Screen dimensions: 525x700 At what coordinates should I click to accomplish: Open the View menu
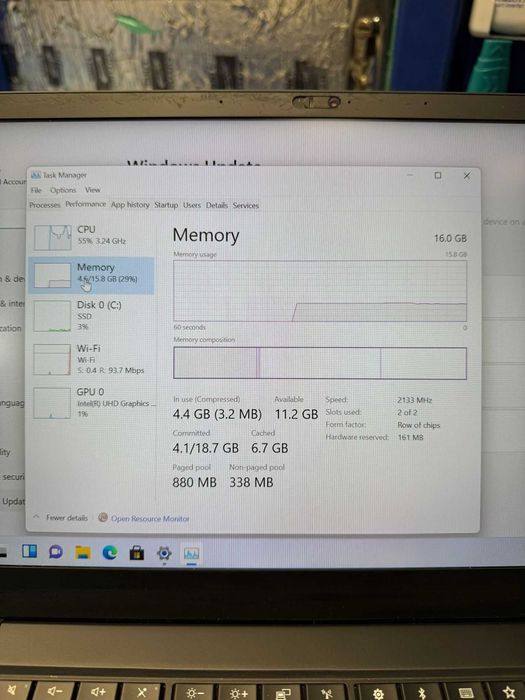pyautogui.click(x=92, y=190)
